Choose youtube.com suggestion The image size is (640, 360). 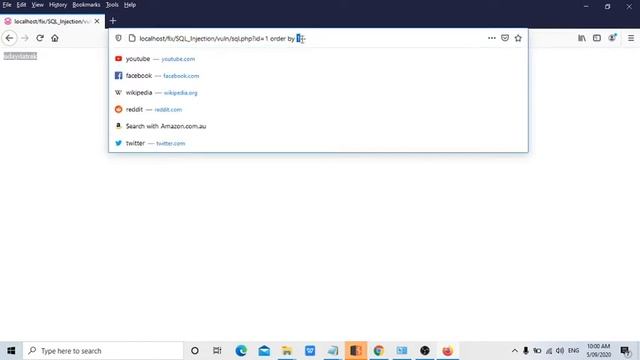pyautogui.click(x=318, y=59)
